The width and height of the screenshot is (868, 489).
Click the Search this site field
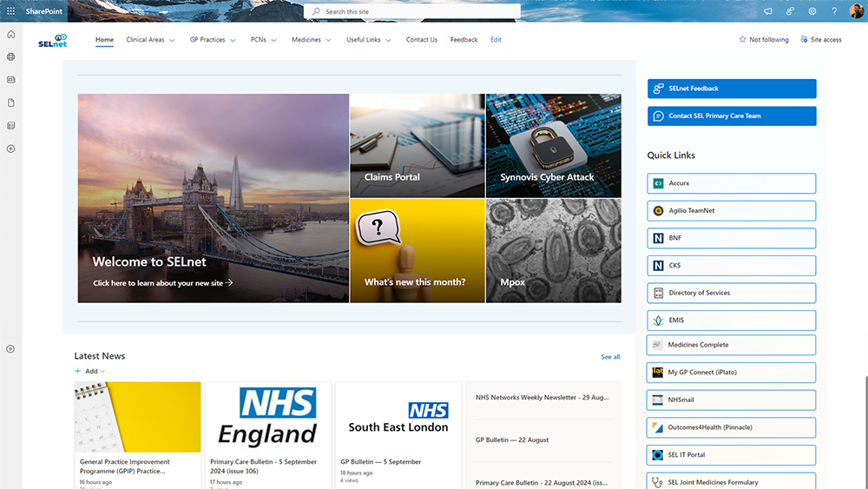point(411,11)
